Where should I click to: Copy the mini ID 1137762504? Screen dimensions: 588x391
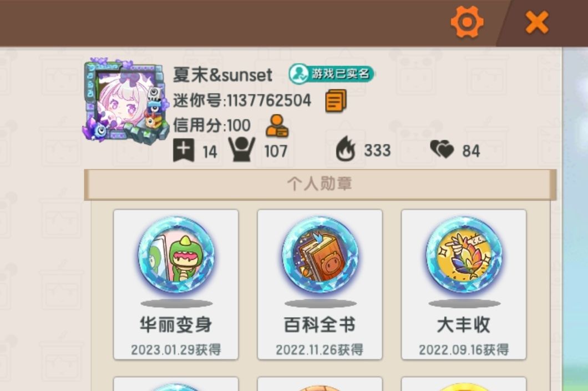(336, 101)
